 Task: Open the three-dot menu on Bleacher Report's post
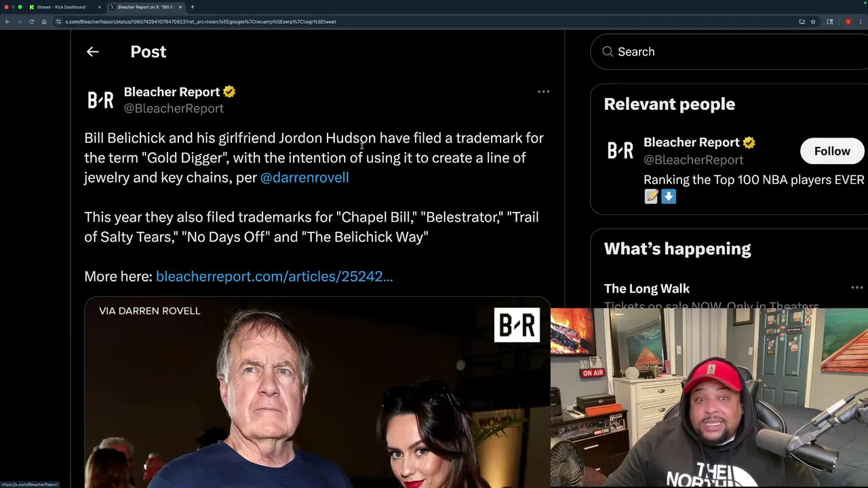[543, 91]
